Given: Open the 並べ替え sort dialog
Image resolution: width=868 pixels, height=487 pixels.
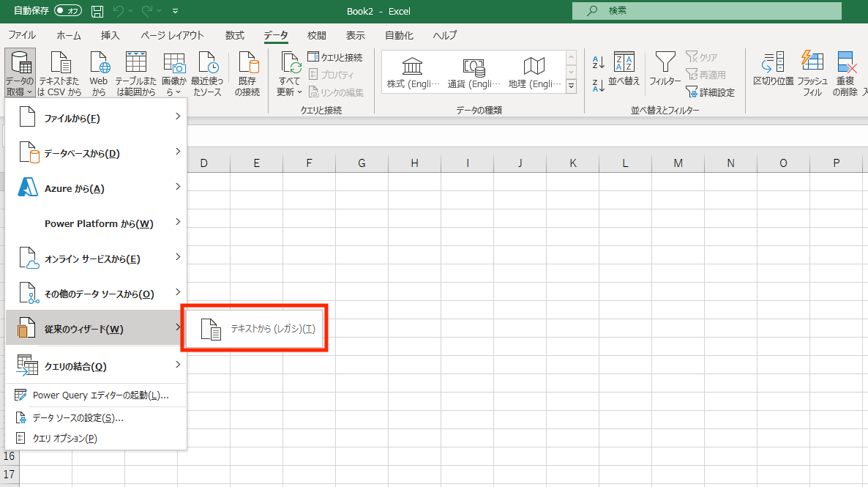Looking at the screenshot, I should pyautogui.click(x=624, y=70).
